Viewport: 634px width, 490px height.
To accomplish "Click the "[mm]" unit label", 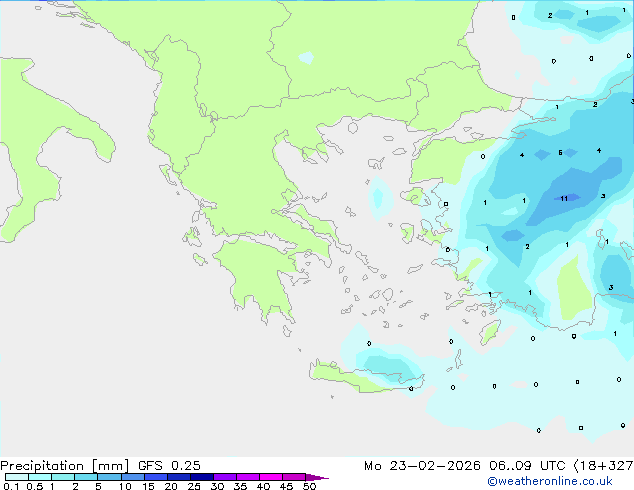I will click(x=110, y=466).
